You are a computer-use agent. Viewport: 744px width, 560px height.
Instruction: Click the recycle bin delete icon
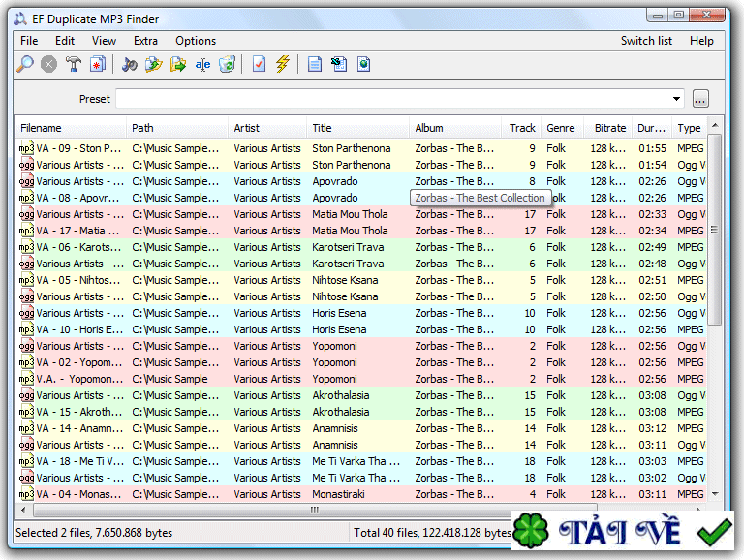click(x=228, y=64)
